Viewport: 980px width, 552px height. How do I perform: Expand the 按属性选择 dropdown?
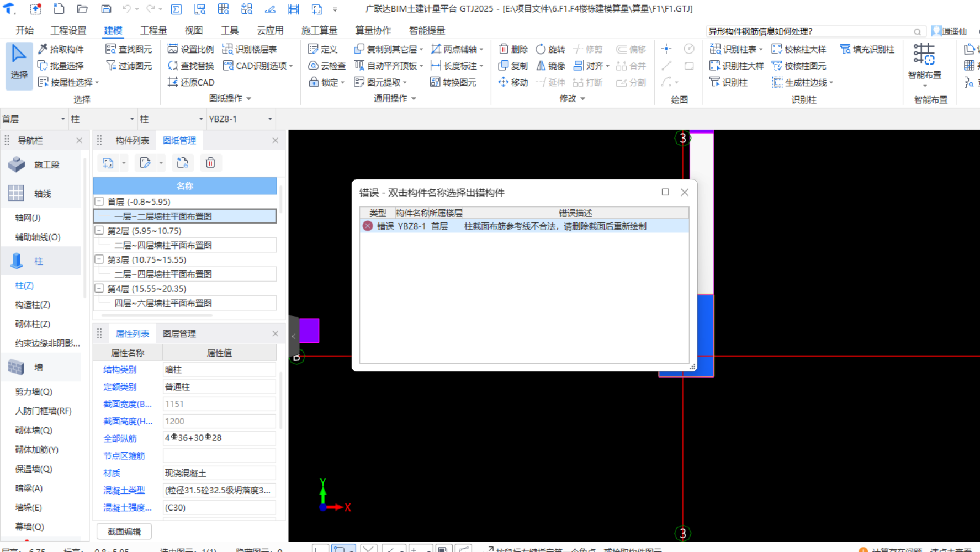(x=97, y=83)
